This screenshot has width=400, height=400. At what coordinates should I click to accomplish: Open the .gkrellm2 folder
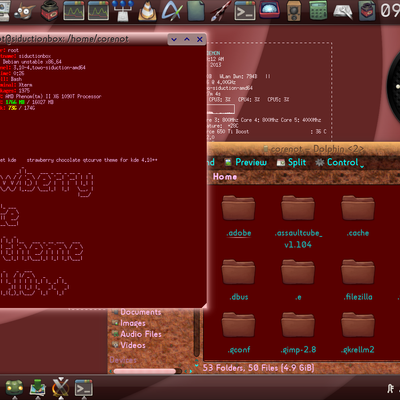358,333
